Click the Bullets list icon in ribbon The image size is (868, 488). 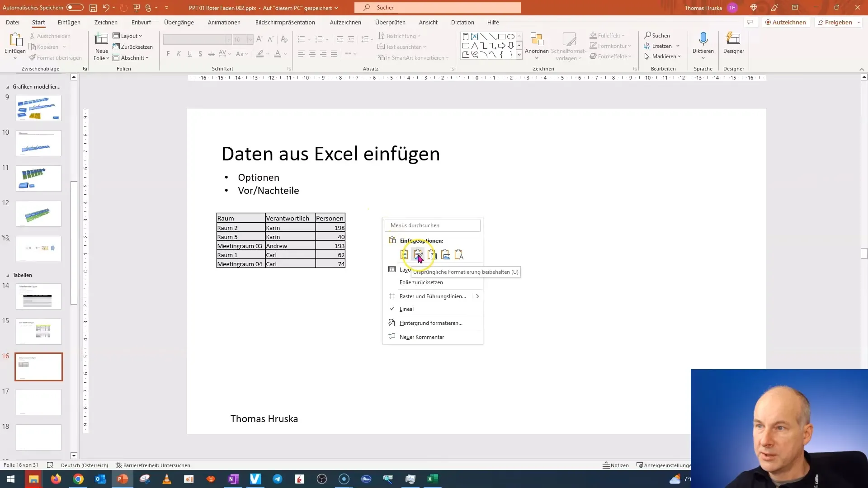pos(301,38)
